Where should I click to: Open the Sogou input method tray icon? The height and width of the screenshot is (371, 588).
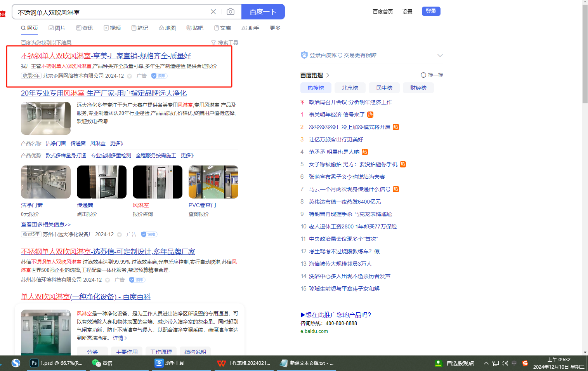(525, 363)
